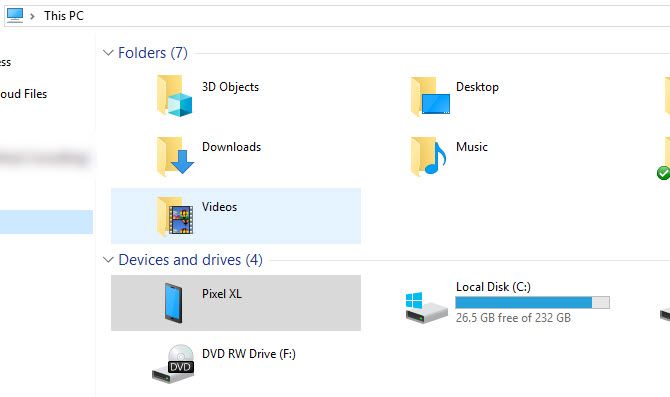Click the address bar chevron before This PC
Viewport: 670px width, 397px height.
click(x=32, y=16)
